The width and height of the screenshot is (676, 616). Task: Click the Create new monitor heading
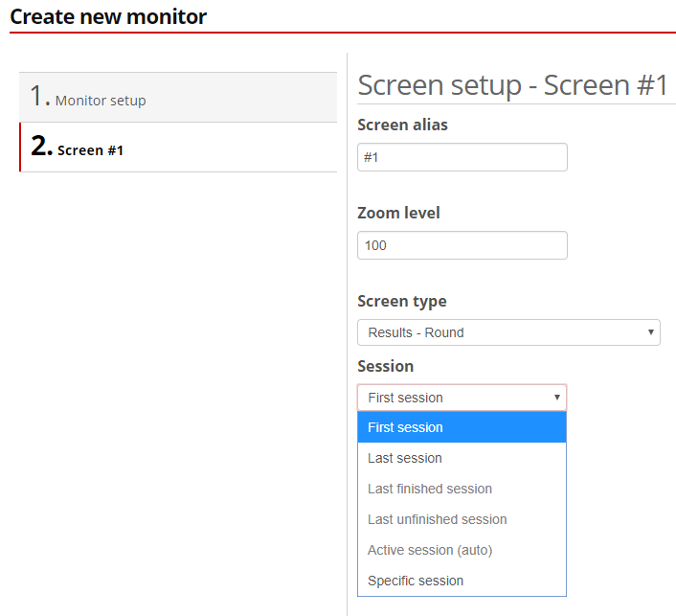coord(108,16)
